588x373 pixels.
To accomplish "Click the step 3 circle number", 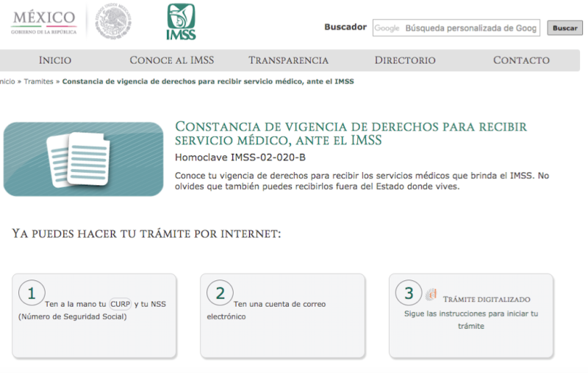I will tap(409, 293).
